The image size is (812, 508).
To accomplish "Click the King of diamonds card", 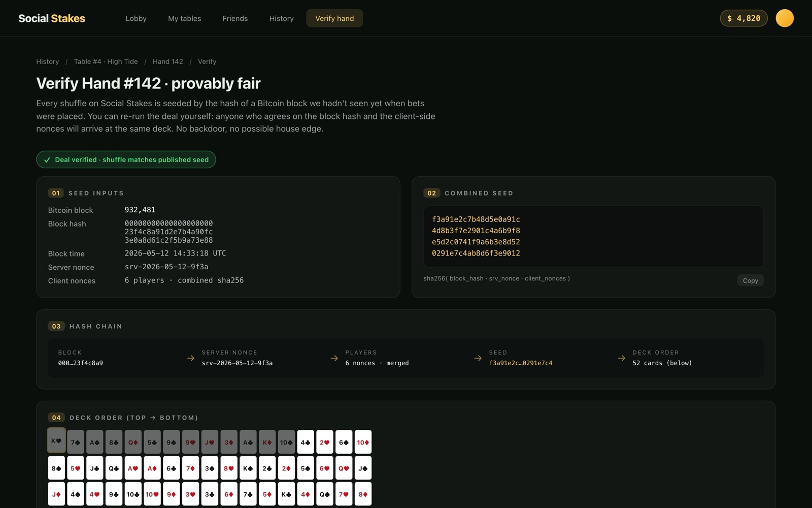I will point(267,442).
